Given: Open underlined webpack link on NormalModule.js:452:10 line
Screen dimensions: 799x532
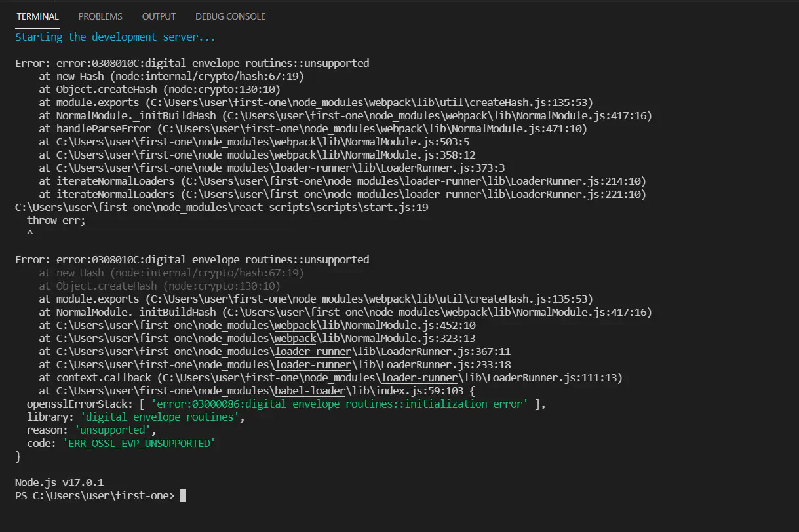Looking at the screenshot, I should pos(295,326).
